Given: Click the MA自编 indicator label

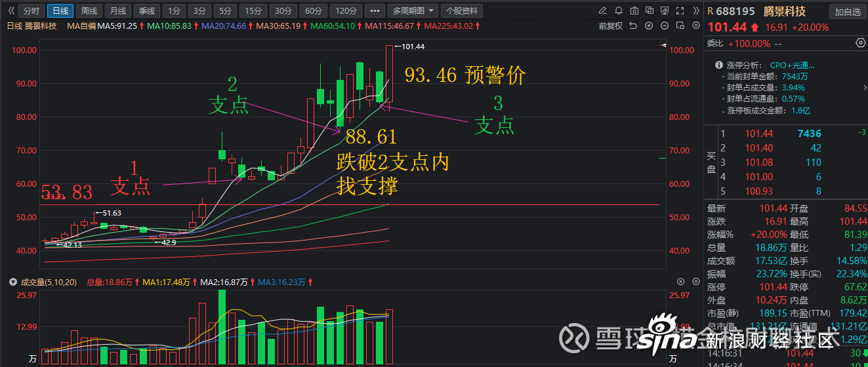Looking at the screenshot, I should tap(81, 26).
